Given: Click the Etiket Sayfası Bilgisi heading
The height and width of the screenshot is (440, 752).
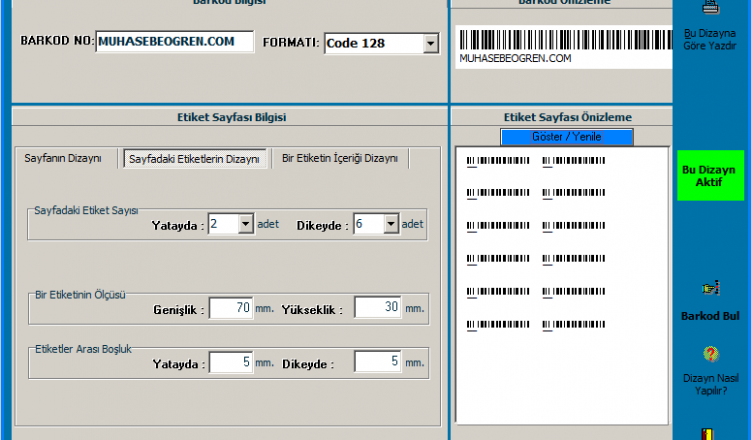Looking at the screenshot, I should point(232,117).
